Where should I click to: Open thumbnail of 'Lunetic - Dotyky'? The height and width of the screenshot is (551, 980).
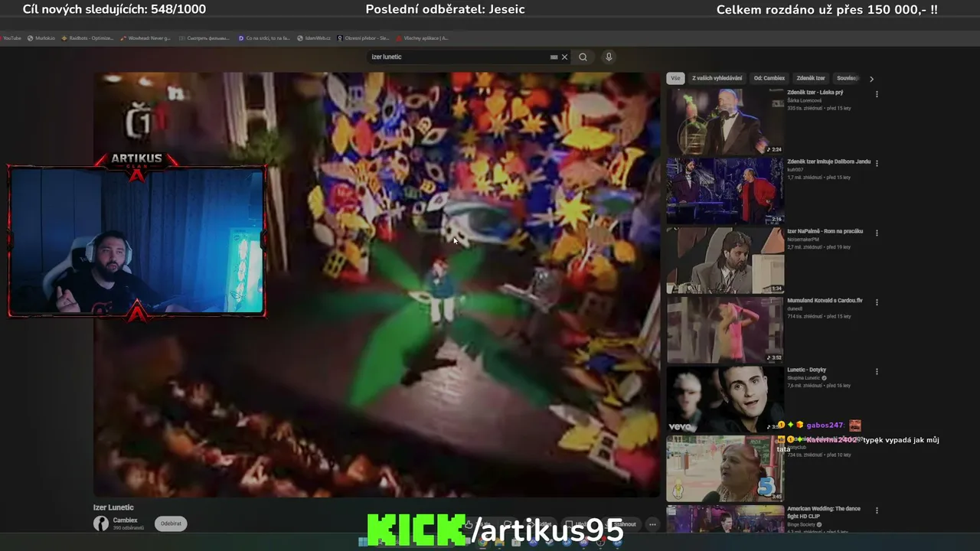(725, 399)
